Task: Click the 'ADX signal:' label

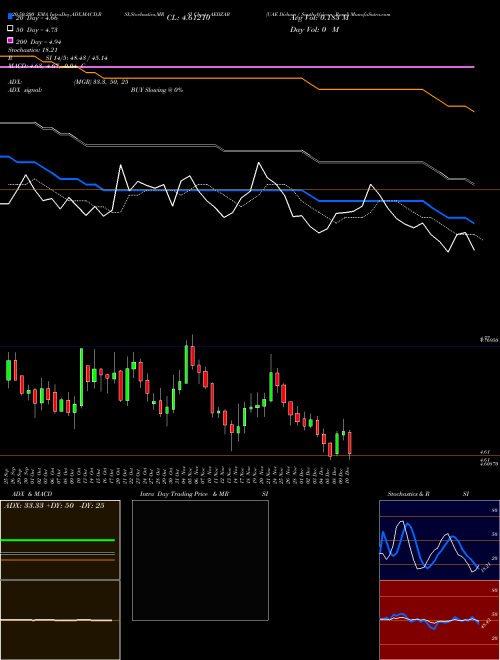Action: tap(25, 90)
